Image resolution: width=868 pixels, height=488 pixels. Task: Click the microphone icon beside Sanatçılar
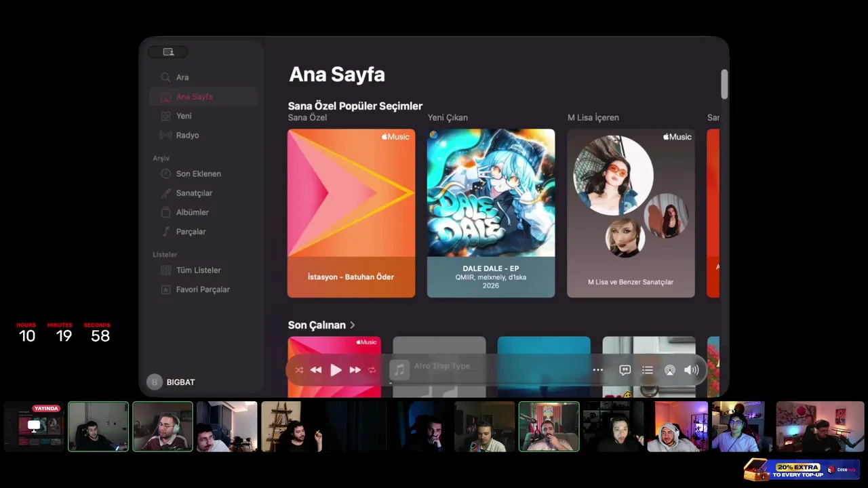pyautogui.click(x=165, y=193)
